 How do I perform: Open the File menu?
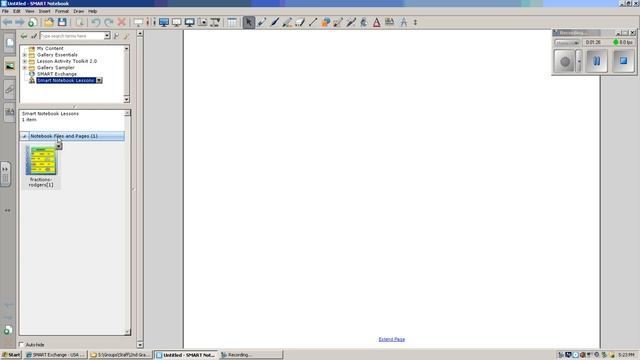coord(5,11)
